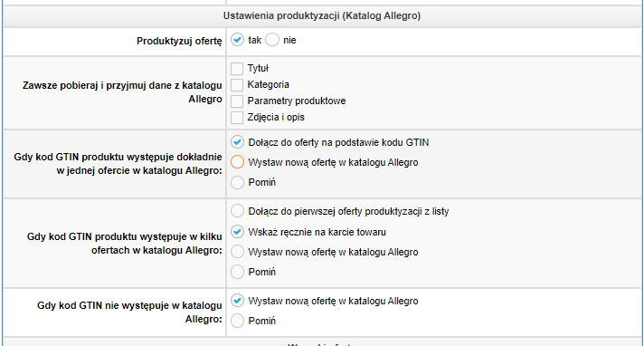644x346 pixels.
Task: Select Wystaw nową ofertę when GTIN not in catalog
Action: pyautogui.click(x=237, y=301)
